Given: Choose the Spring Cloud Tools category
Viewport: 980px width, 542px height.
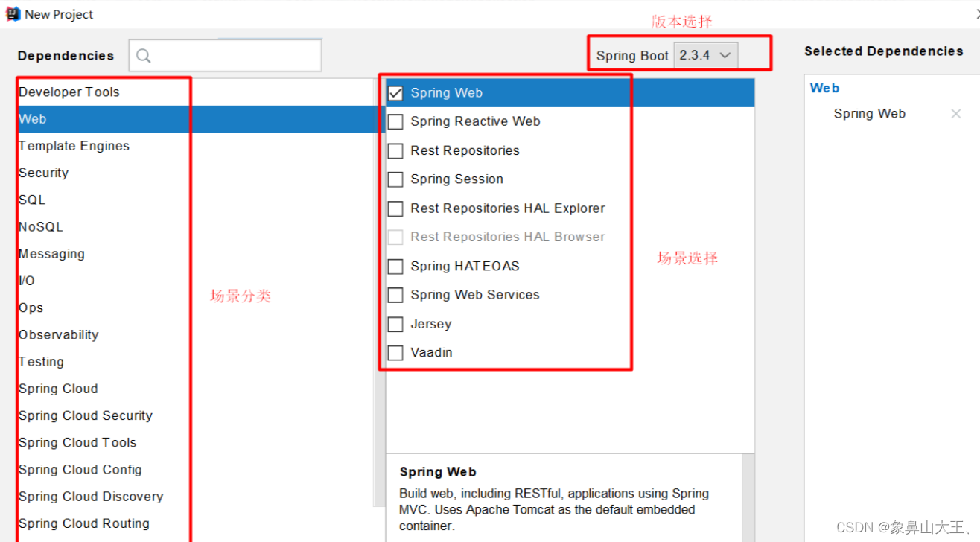Looking at the screenshot, I should point(197,443).
